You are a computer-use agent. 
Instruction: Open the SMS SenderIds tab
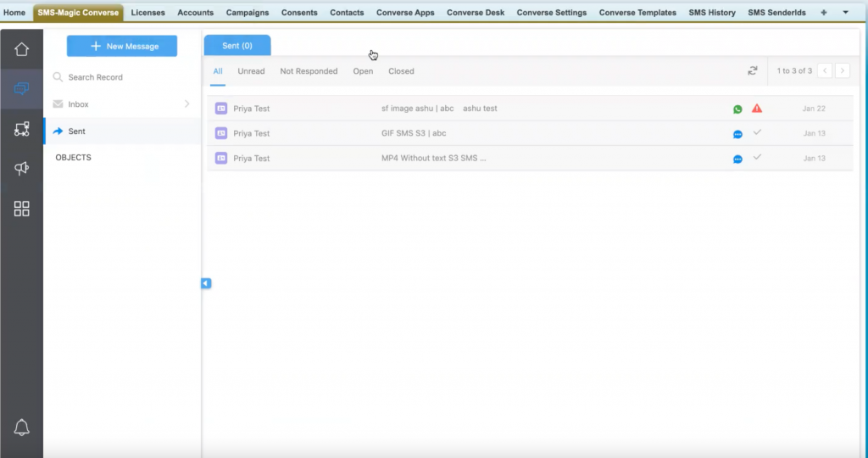pyautogui.click(x=776, y=12)
